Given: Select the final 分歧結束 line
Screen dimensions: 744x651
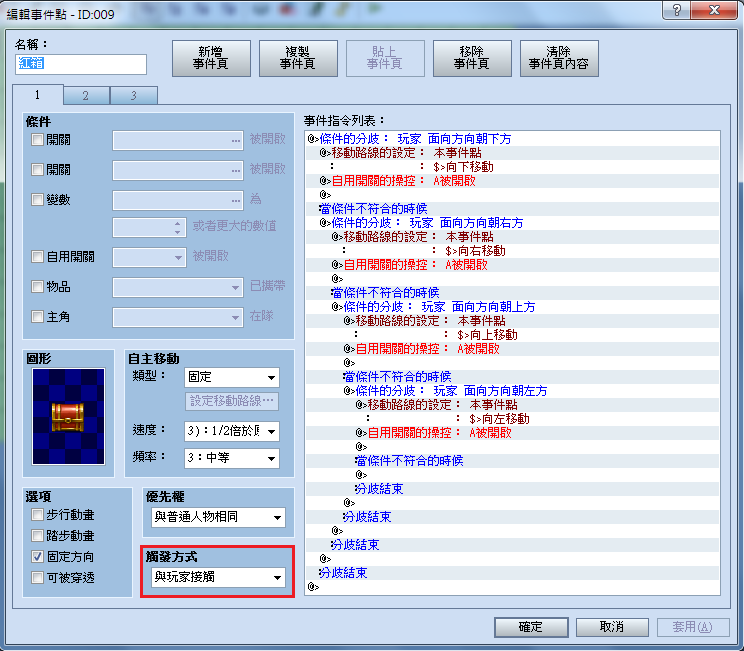Looking at the screenshot, I should (512, 573).
